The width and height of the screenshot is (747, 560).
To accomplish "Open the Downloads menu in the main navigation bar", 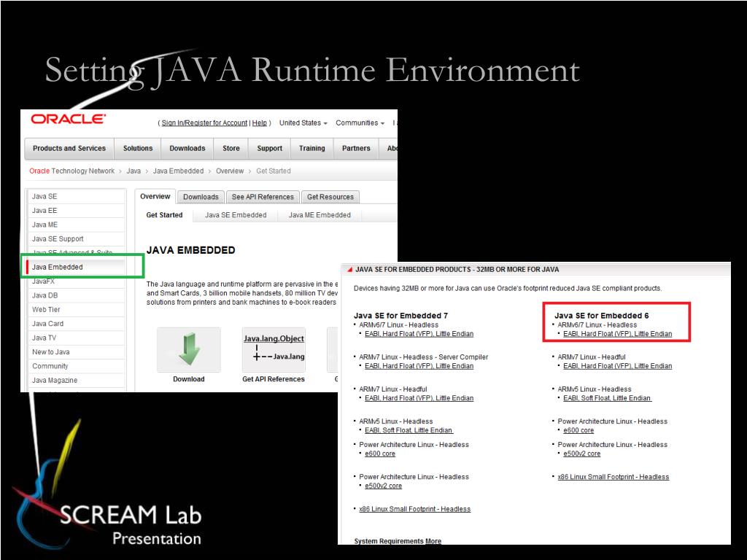I will tap(187, 149).
